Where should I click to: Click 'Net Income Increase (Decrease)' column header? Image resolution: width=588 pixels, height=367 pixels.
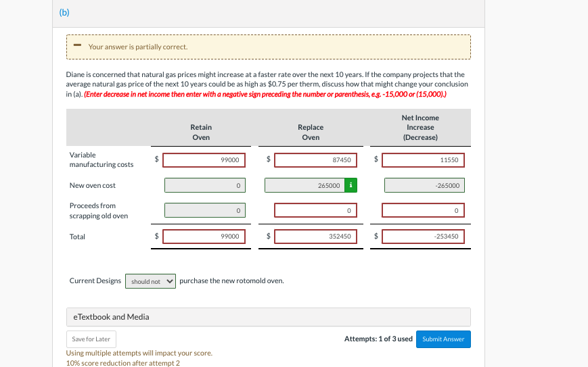[x=420, y=127]
